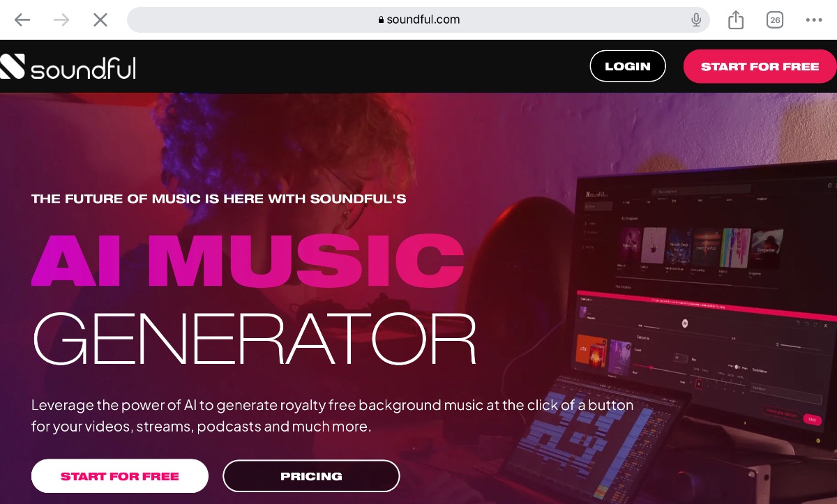Click START FOR FREE in the header
Viewport: 837px width, 504px height.
(x=760, y=66)
